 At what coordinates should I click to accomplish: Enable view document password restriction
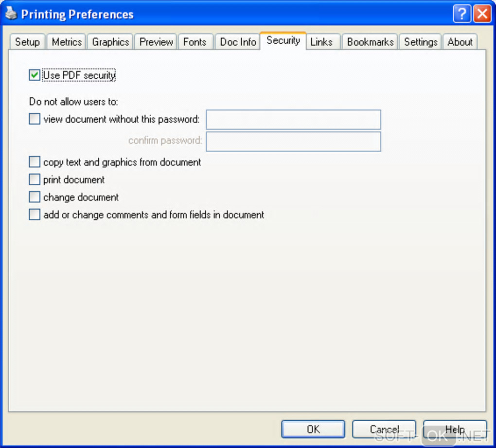click(35, 119)
